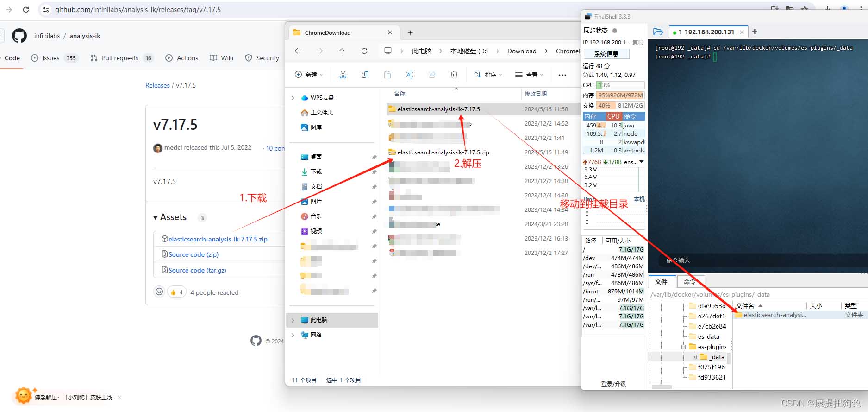Image resolution: width=868 pixels, height=412 pixels.
Task: Switch to 文件 tab in FinalShell
Action: click(662, 282)
